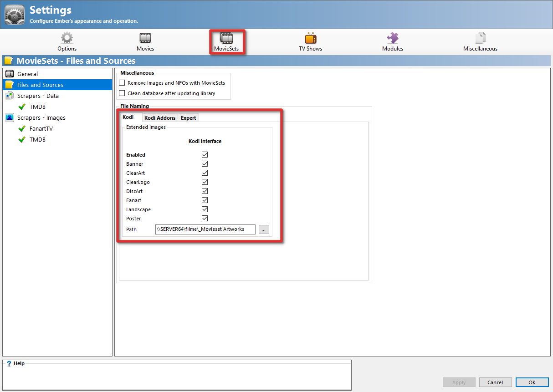The height and width of the screenshot is (392, 553).
Task: Uncheck the Poster checkbox
Action: click(205, 219)
